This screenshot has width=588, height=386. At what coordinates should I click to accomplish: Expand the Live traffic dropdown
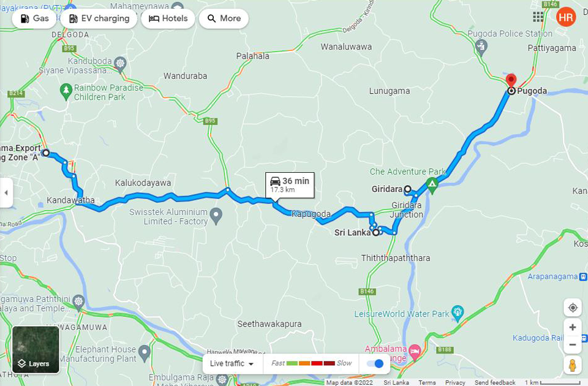click(232, 363)
